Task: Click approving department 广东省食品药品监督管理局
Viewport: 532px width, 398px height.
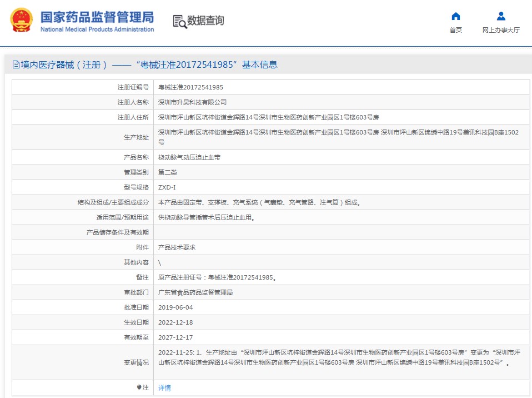Action: coord(195,292)
